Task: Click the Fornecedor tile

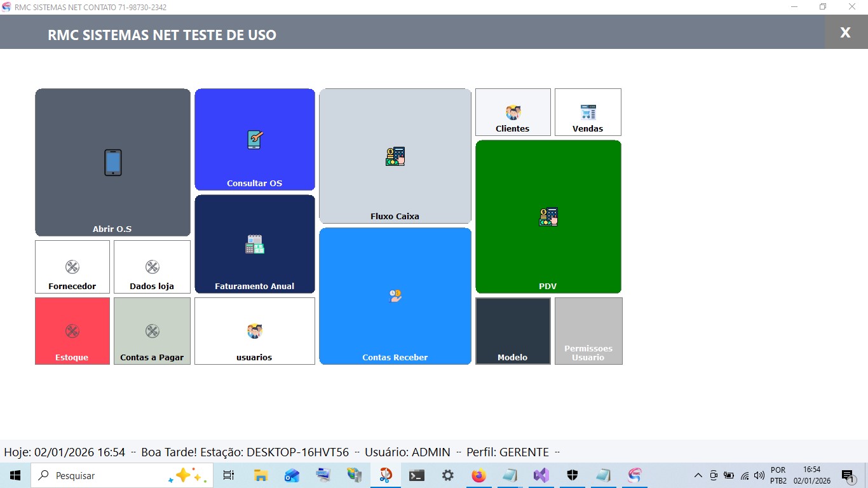Action: coord(72,267)
